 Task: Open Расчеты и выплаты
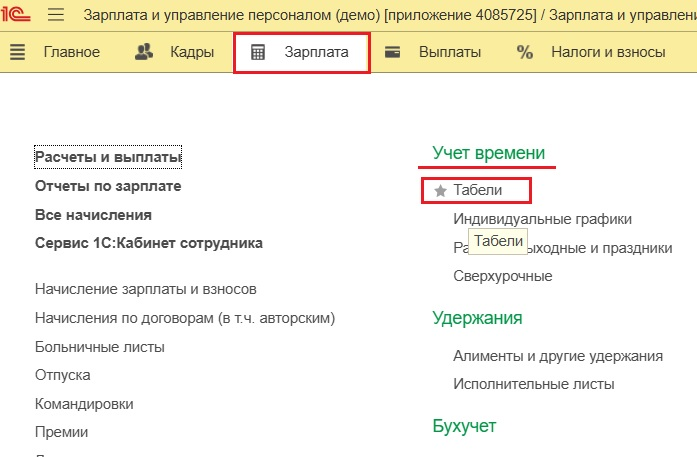[108, 157]
